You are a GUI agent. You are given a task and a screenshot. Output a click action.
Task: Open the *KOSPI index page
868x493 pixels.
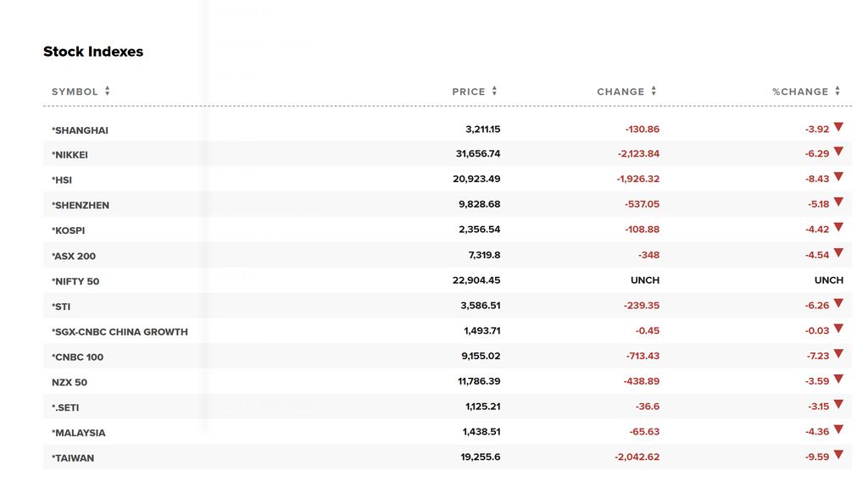[x=69, y=230]
